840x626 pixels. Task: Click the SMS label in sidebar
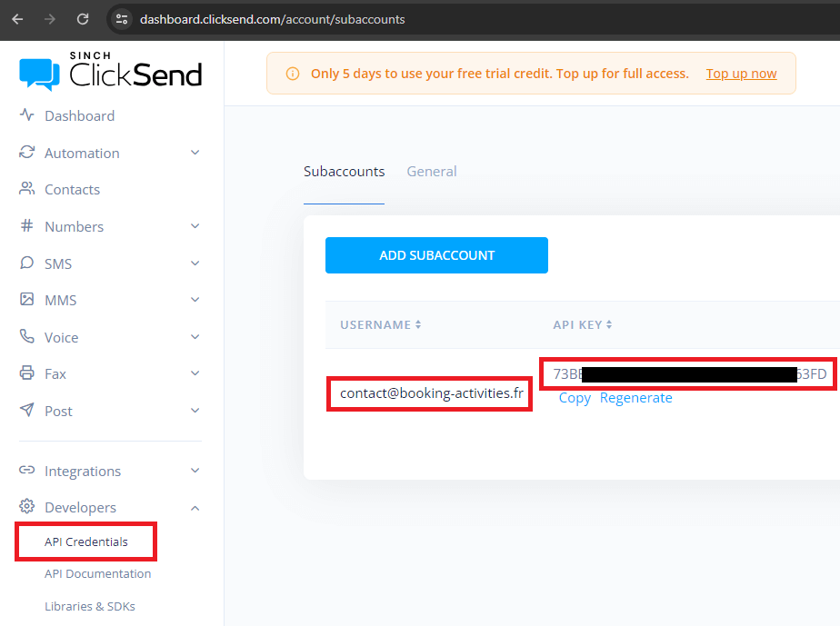click(58, 264)
